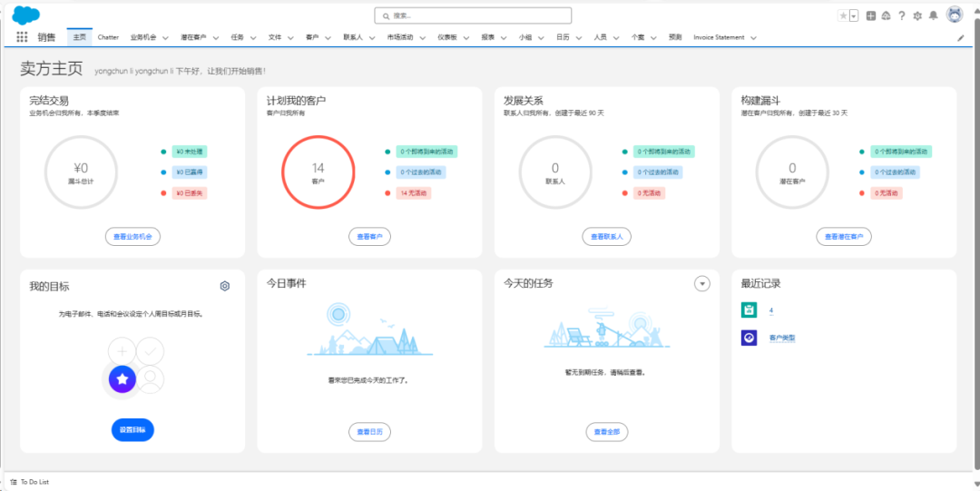Viewport: 980px width, 491px height.
Task: Click the 卖方主页 page heading
Action: coord(51,69)
